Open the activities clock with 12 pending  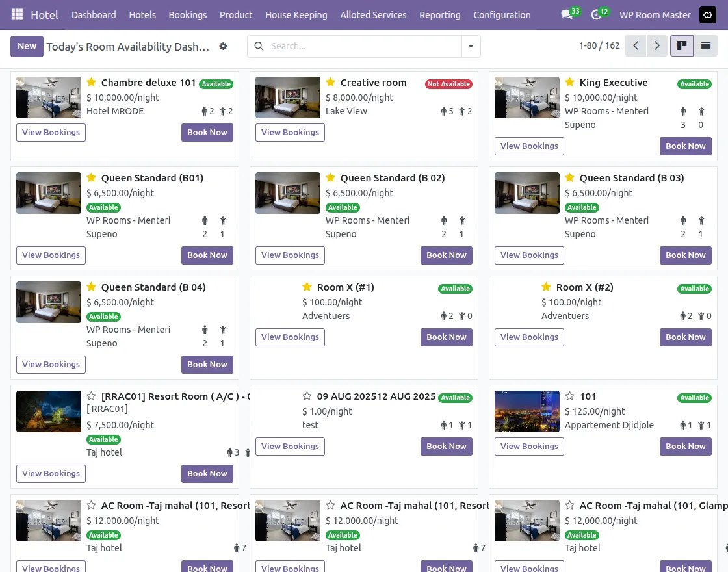(596, 14)
